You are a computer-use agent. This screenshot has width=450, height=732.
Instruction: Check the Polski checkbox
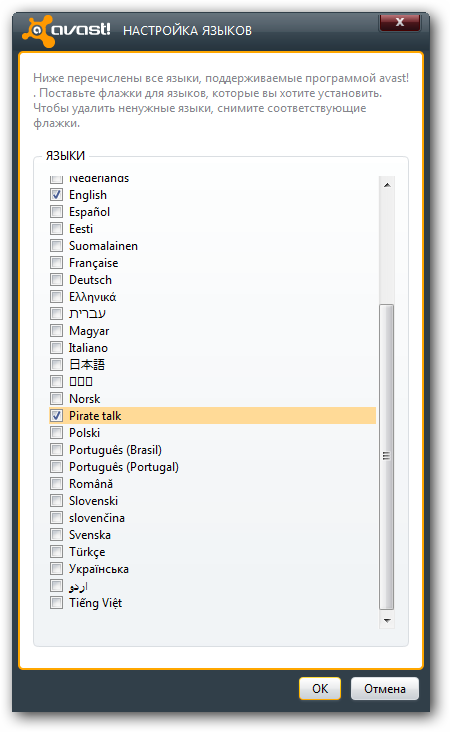(x=56, y=433)
